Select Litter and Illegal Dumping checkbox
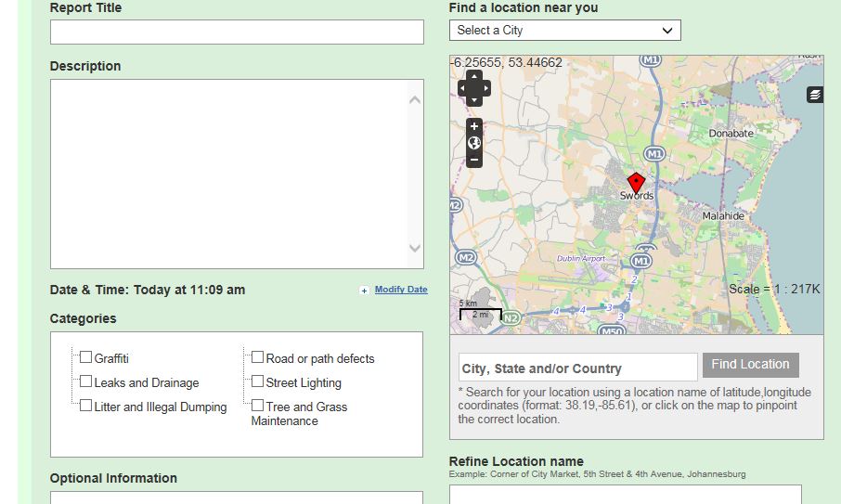 coord(86,406)
